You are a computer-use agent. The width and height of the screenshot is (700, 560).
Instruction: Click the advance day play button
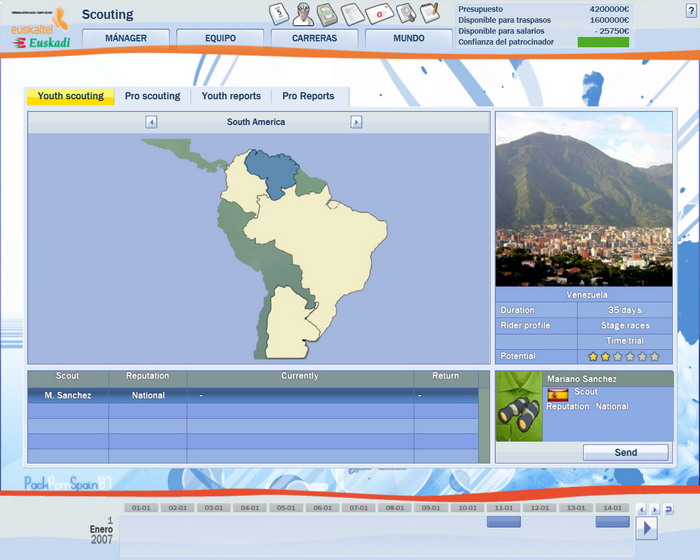click(x=646, y=528)
